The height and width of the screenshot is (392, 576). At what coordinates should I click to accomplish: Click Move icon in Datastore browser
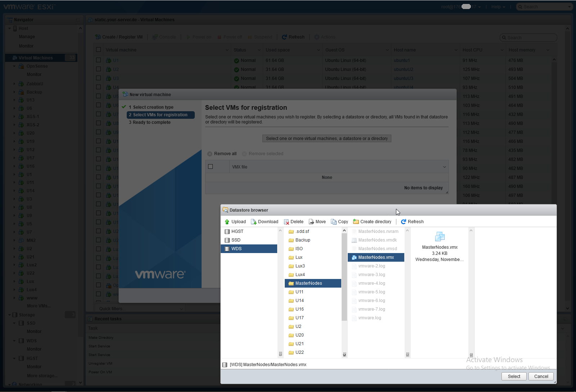[311, 222]
